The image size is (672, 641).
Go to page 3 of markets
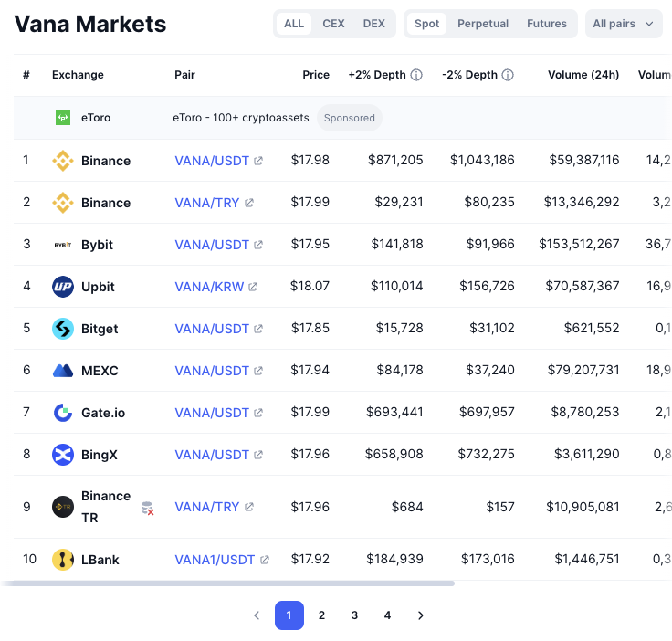coord(354,615)
